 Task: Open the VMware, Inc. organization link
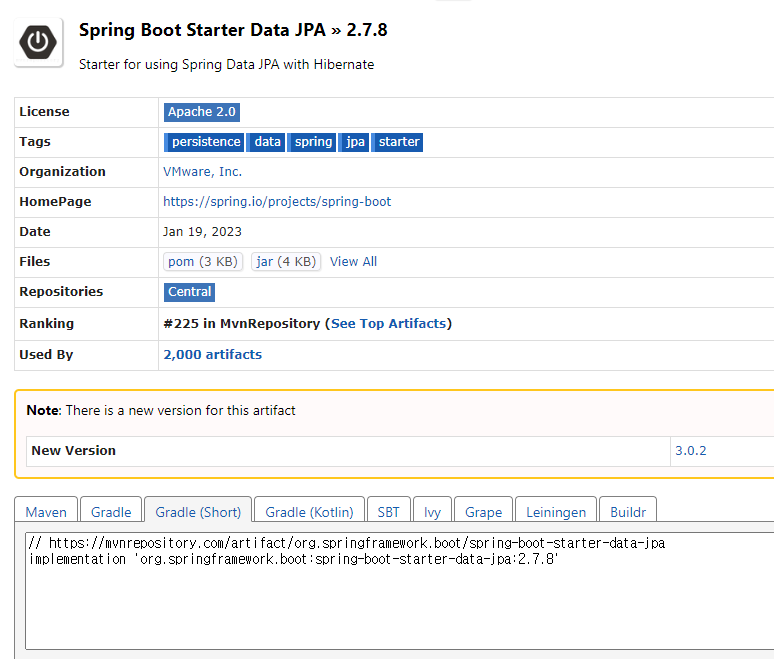(202, 172)
